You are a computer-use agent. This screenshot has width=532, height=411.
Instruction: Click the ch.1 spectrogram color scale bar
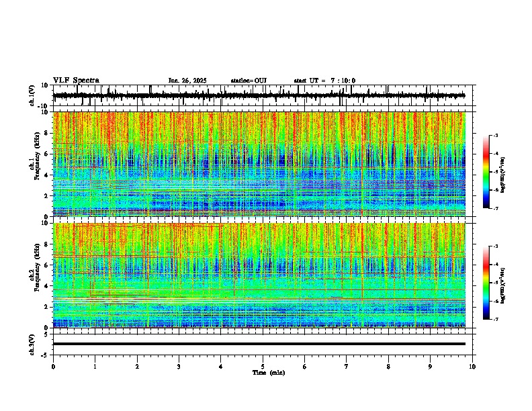486,172
